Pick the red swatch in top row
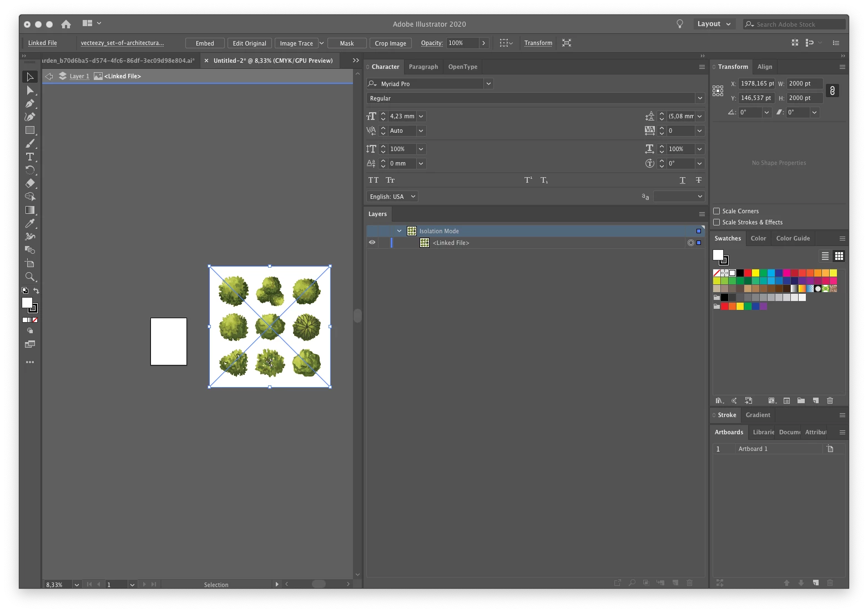 point(748,273)
